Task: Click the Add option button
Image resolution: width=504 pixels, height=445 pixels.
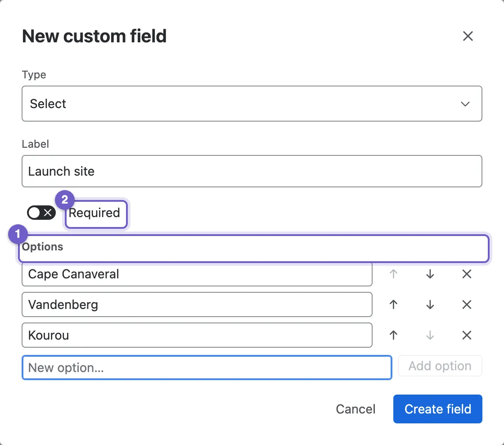Action: 440,366
